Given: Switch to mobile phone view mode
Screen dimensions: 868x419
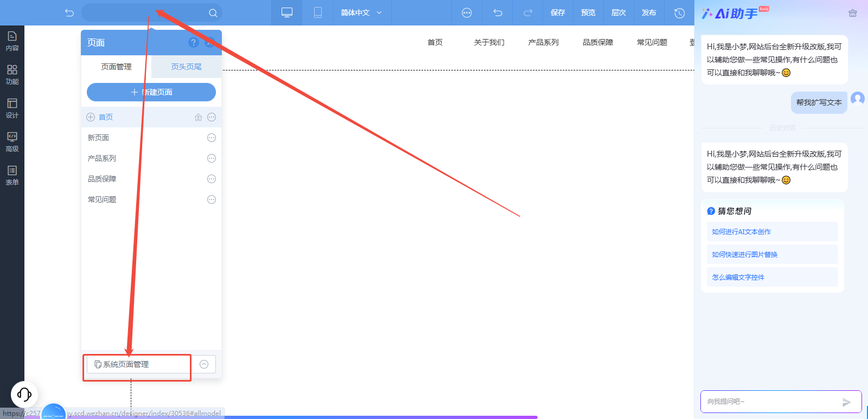Looking at the screenshot, I should pyautogui.click(x=318, y=12).
